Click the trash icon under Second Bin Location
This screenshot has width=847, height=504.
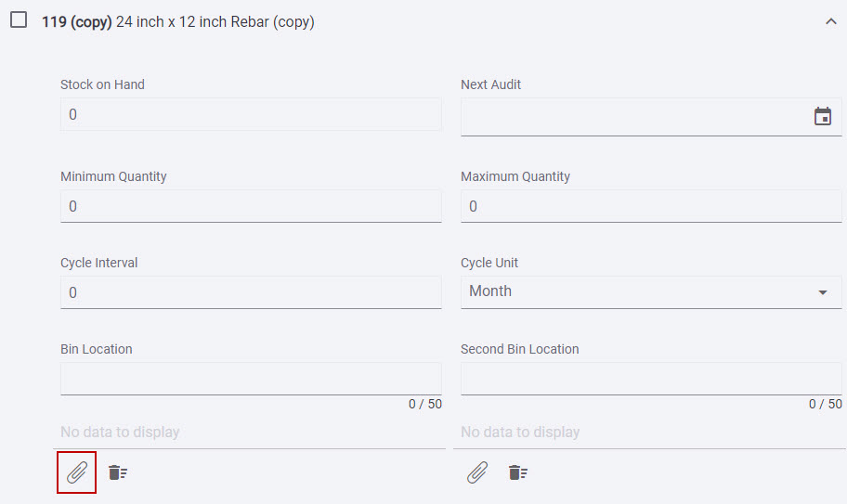click(518, 472)
